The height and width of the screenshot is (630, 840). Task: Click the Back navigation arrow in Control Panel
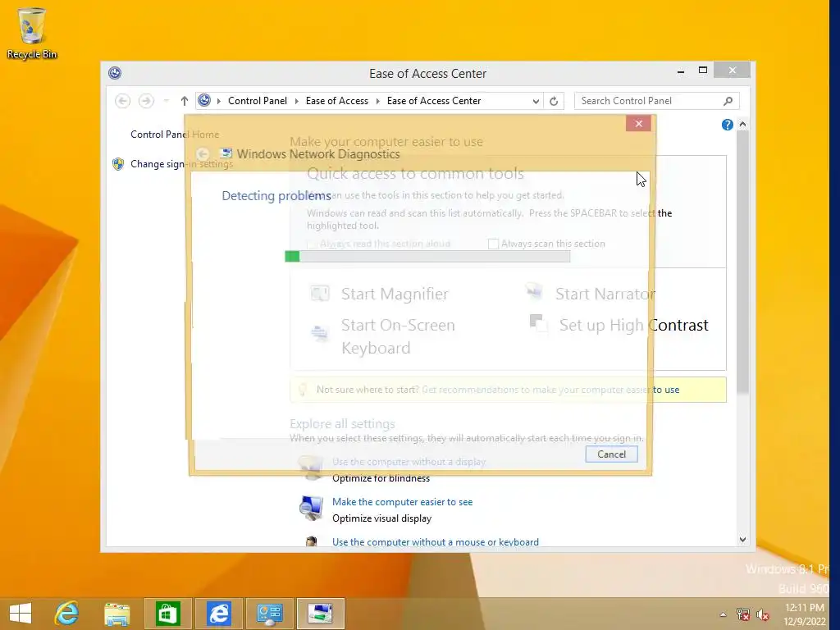[123, 101]
